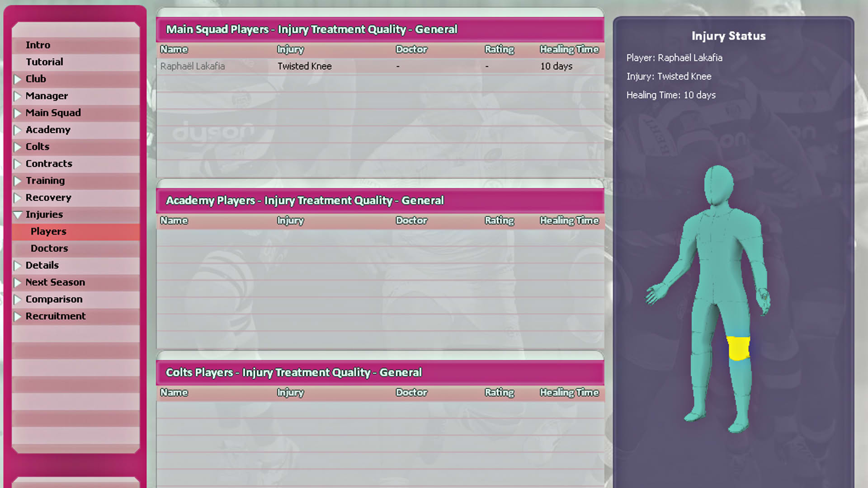
Task: Sort Main Squad table by Healing Time
Action: [x=569, y=49]
